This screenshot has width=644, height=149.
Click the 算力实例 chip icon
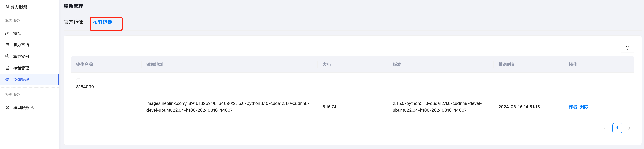7,56
